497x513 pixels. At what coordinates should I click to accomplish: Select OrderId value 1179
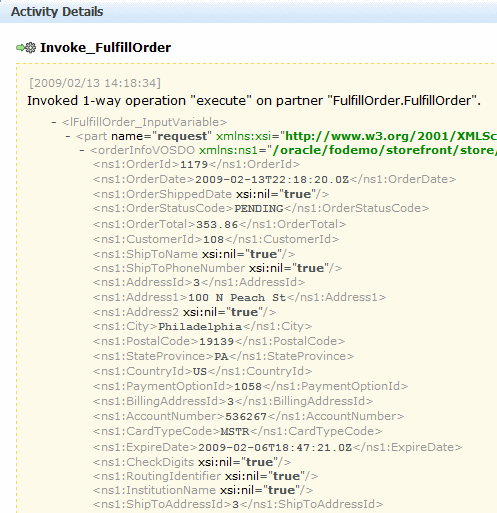click(x=194, y=165)
